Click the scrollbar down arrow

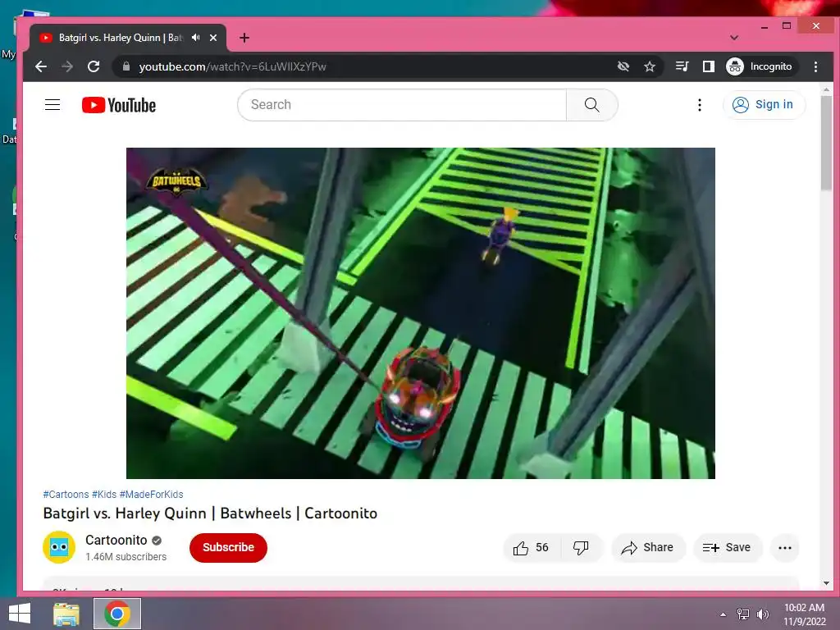click(x=826, y=583)
